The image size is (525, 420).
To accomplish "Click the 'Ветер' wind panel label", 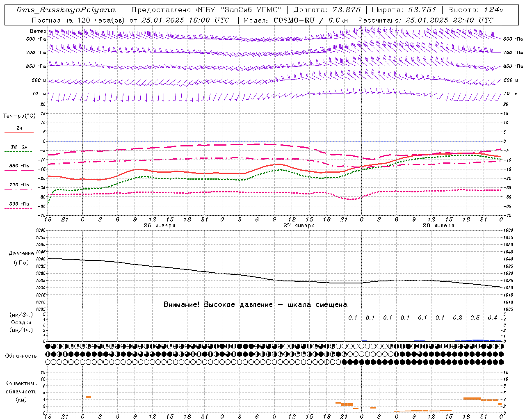I will 38,31.
